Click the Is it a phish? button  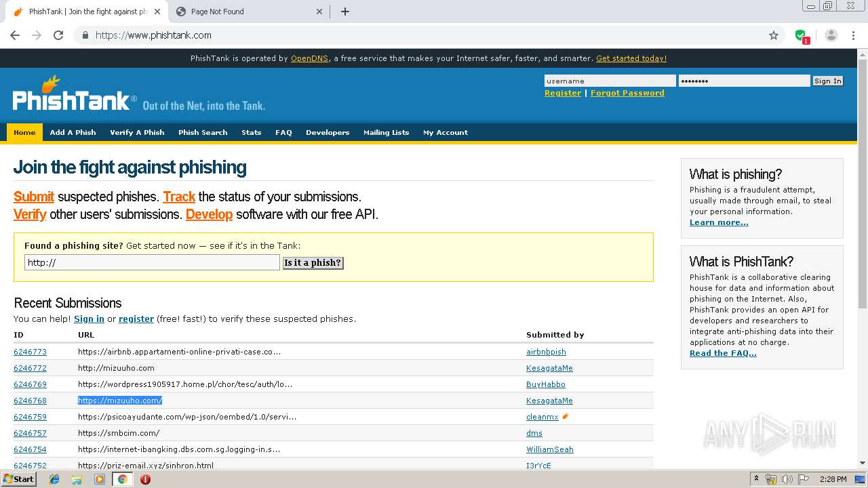point(313,262)
